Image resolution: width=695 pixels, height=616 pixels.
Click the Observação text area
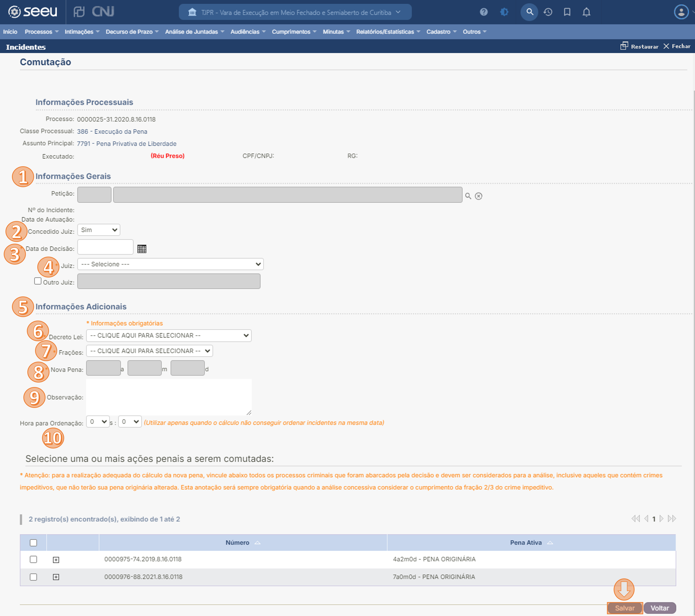[x=169, y=397]
